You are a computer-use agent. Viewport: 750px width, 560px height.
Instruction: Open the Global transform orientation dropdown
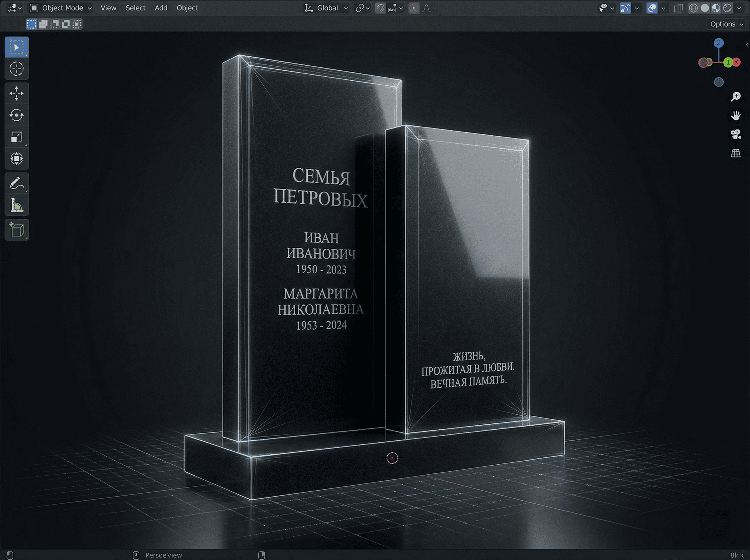pyautogui.click(x=326, y=8)
